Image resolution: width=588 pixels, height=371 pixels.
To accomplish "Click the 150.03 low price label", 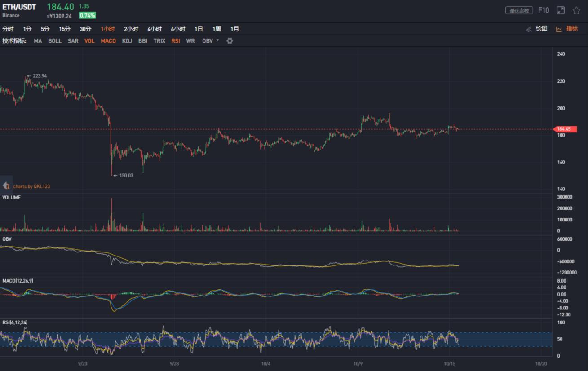I will pyautogui.click(x=127, y=176).
